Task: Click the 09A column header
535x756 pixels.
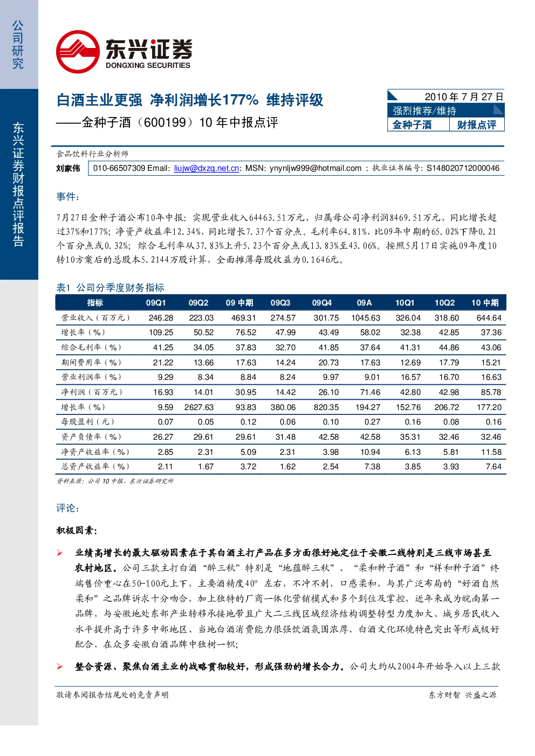Action: click(364, 303)
